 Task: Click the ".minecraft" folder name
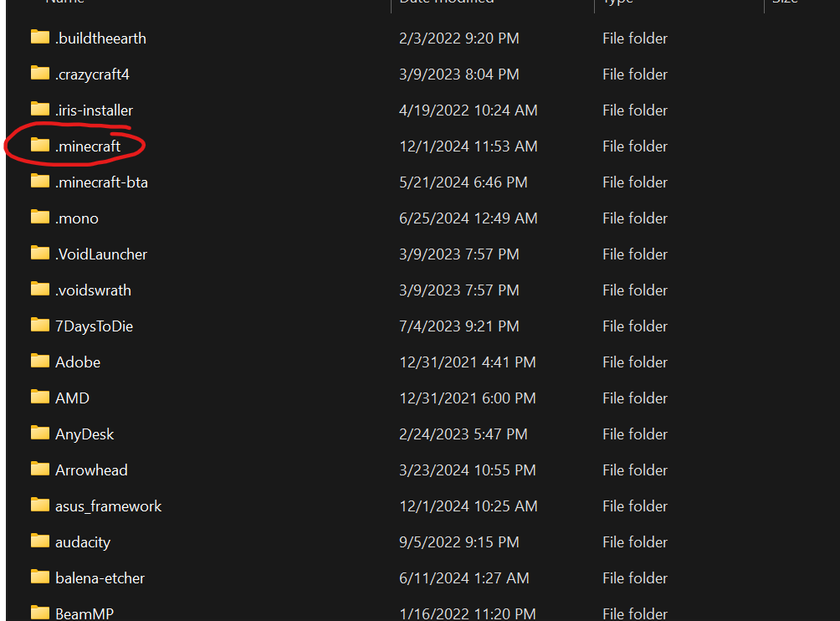click(x=89, y=146)
